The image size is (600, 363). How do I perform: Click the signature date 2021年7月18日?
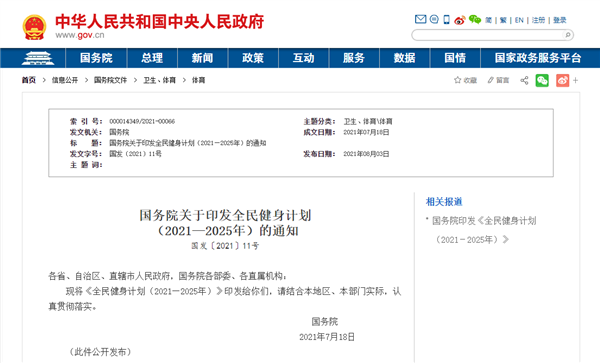pyautogui.click(x=327, y=337)
